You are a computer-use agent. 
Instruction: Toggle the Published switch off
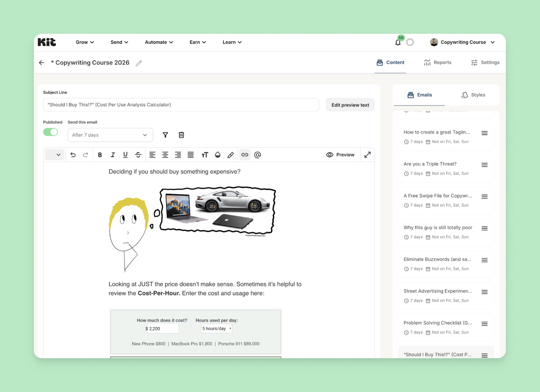click(50, 132)
